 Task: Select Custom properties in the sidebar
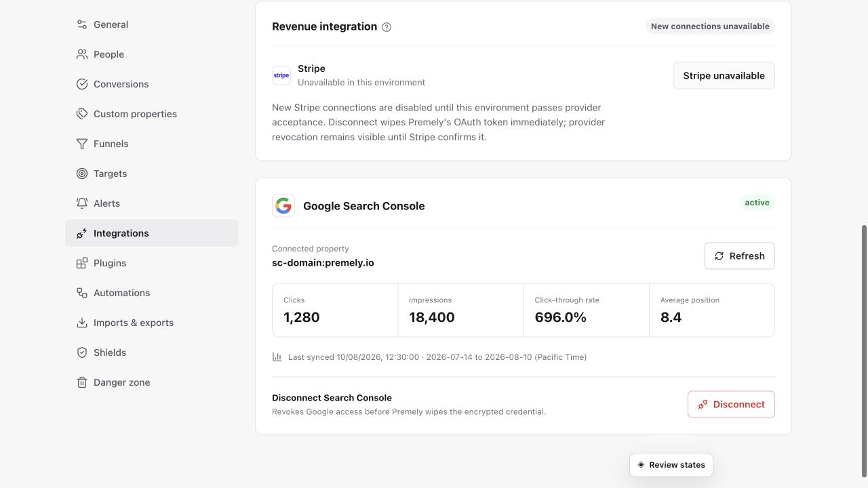click(x=152, y=114)
